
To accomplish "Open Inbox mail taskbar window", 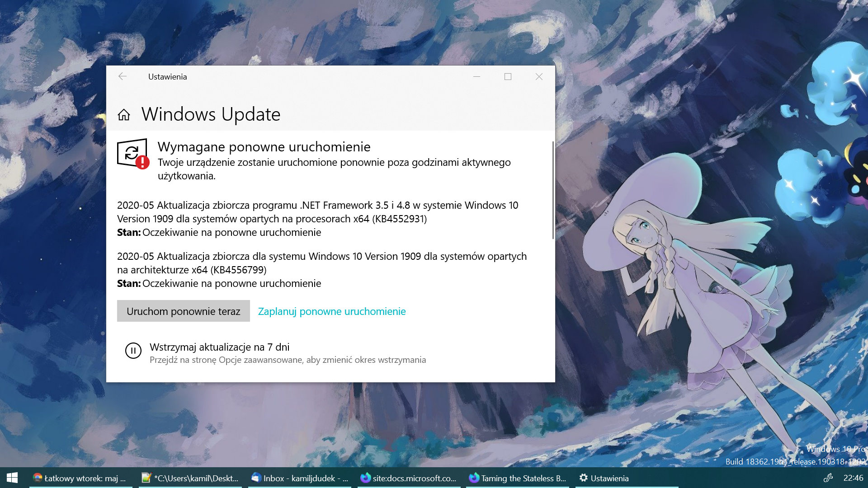I will (x=300, y=478).
